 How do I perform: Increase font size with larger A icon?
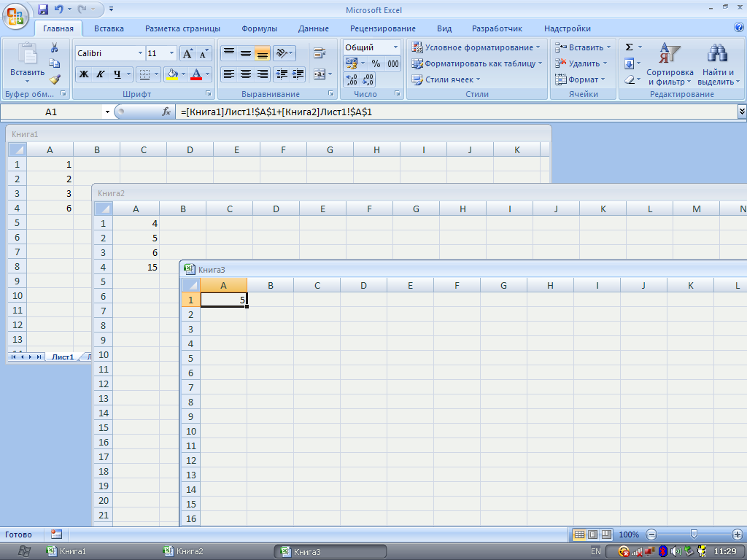[x=187, y=53]
